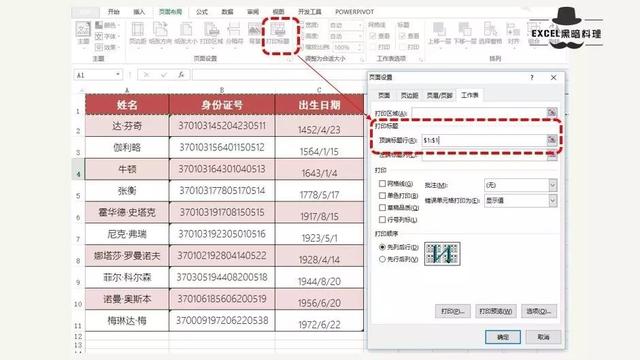
Task: Open the Comments (批注) dropdown
Action: click(x=520, y=185)
